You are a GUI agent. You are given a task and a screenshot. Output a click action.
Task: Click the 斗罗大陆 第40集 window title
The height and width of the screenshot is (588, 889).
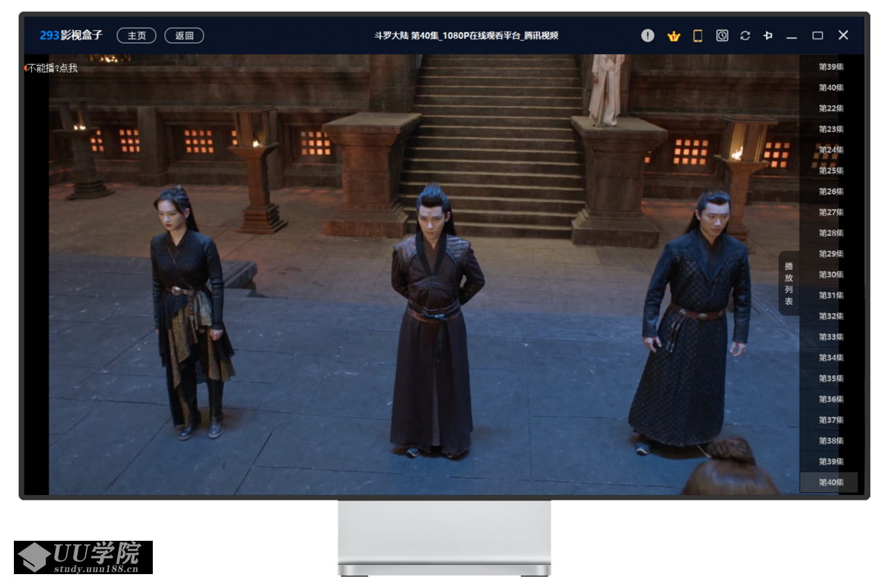(466, 36)
